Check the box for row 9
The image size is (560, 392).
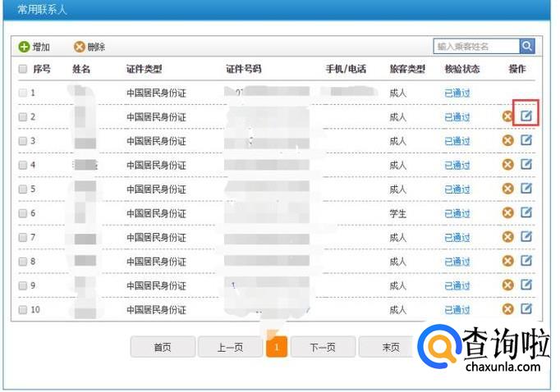(23, 285)
